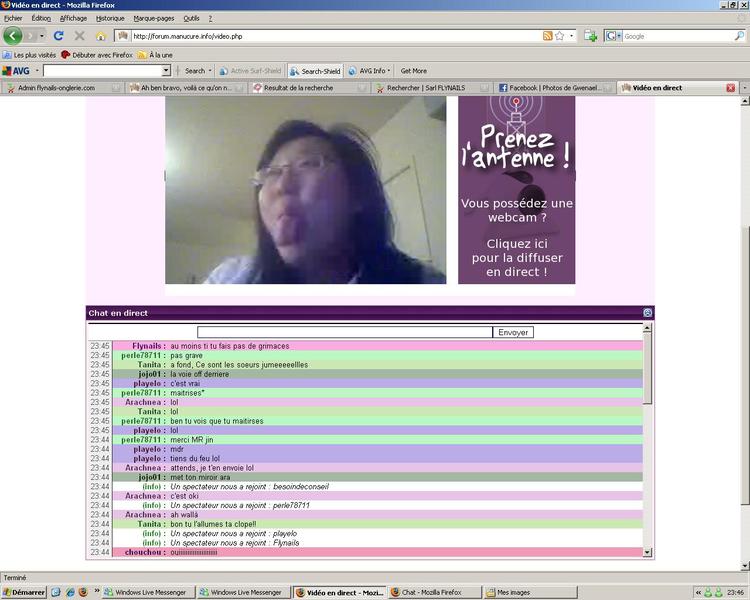Bookmark this page with the star icon

tap(559, 36)
